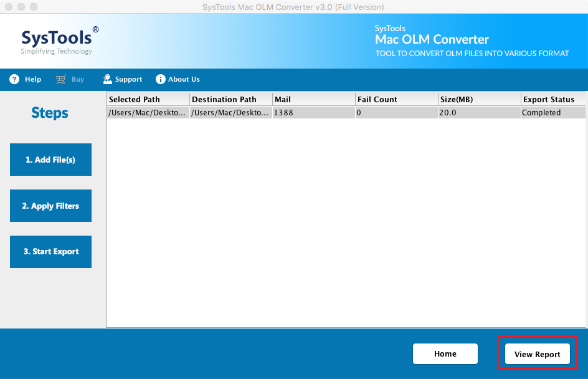The height and width of the screenshot is (379, 588).
Task: Sort by Export Status column header
Action: point(554,100)
